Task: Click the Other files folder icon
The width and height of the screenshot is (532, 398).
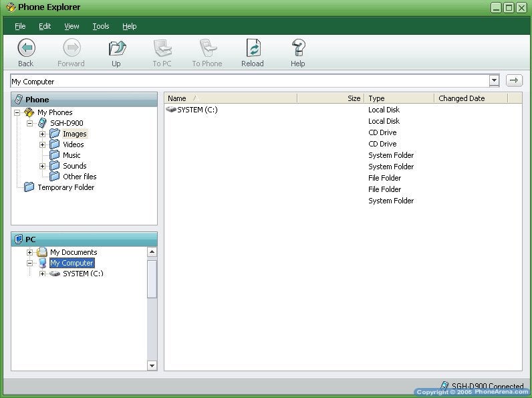Action: pos(54,176)
